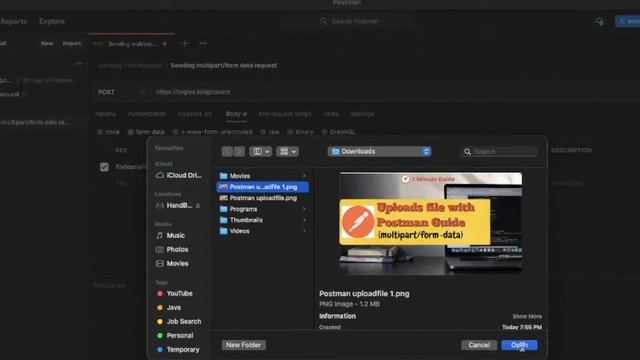Open the Reports menu in Postman
This screenshot has width=640, height=360.
[x=14, y=21]
